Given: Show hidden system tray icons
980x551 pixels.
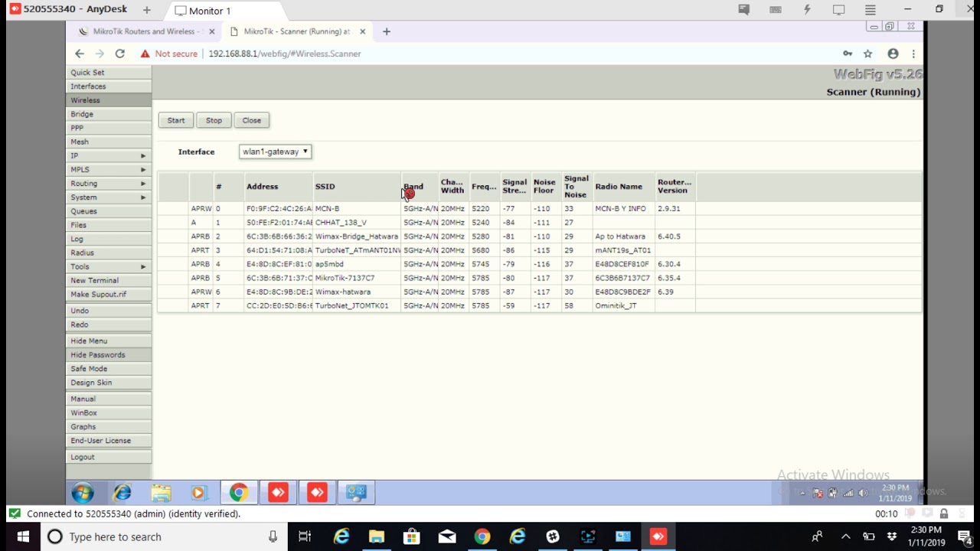Looking at the screenshot, I should [x=845, y=536].
